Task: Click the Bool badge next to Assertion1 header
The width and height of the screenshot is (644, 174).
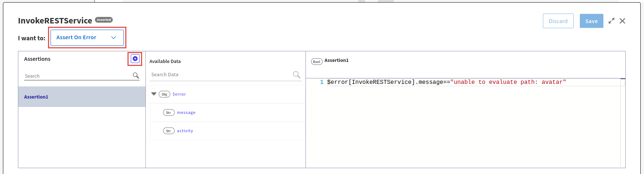Action: point(317,62)
